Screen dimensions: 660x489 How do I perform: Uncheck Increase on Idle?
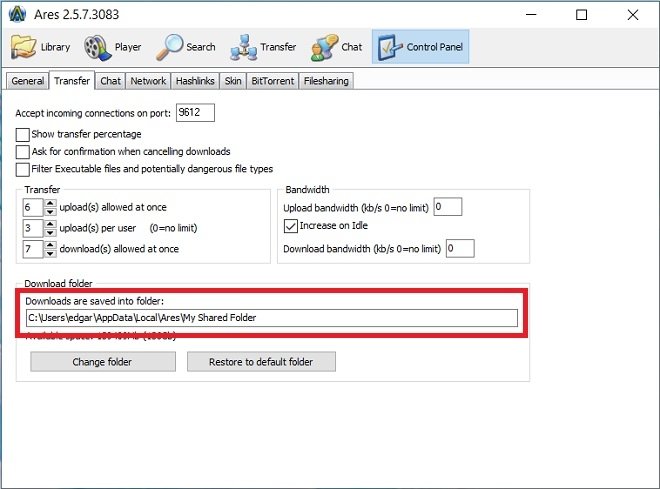pos(290,226)
